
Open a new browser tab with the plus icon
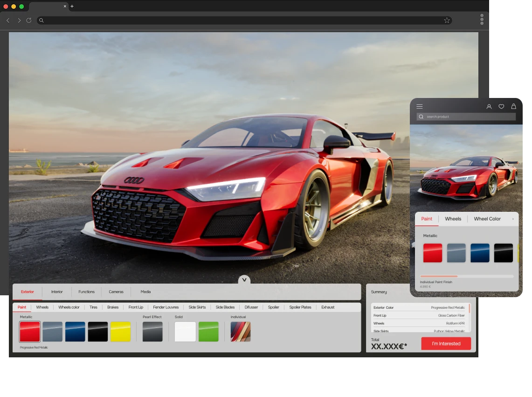[x=72, y=7]
